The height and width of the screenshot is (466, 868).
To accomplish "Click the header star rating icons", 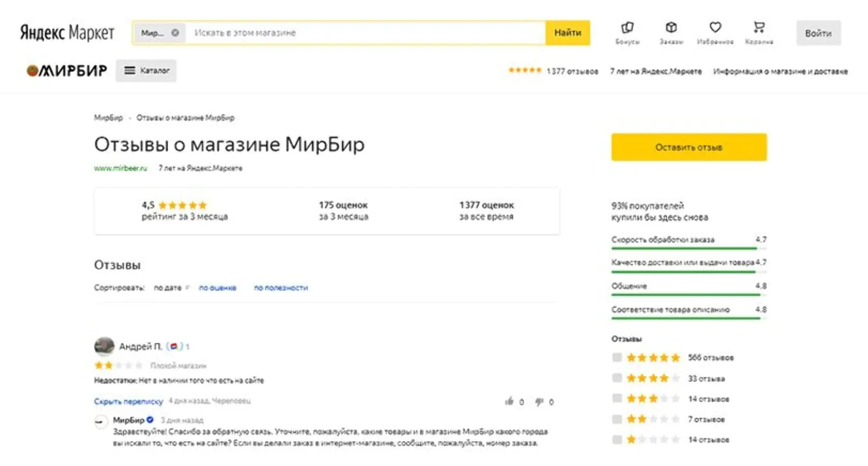I will 525,71.
